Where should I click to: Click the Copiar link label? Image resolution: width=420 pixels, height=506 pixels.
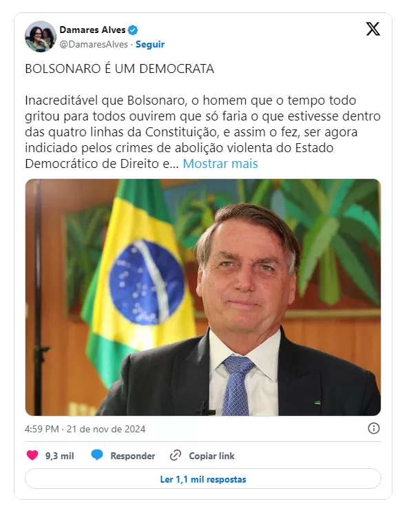212,456
